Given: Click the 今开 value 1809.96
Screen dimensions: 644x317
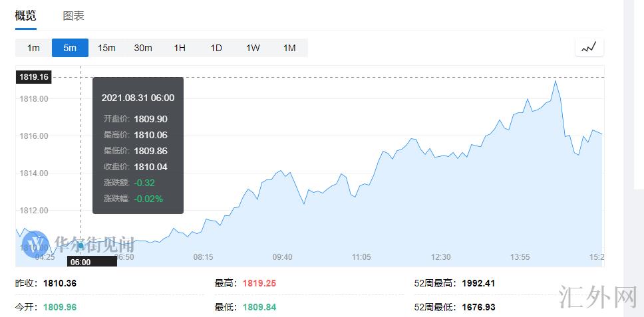Looking at the screenshot, I should pos(60,307).
